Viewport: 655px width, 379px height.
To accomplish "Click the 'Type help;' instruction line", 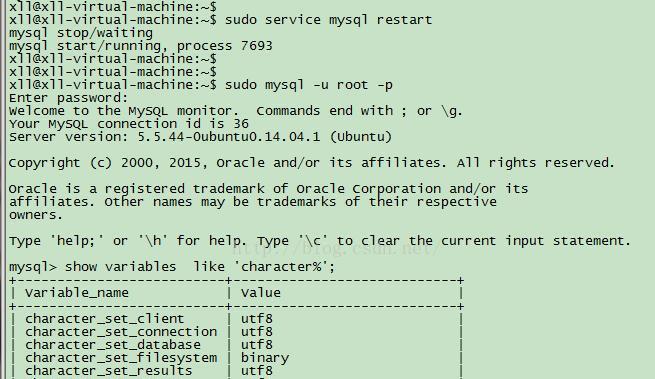I will [320, 241].
